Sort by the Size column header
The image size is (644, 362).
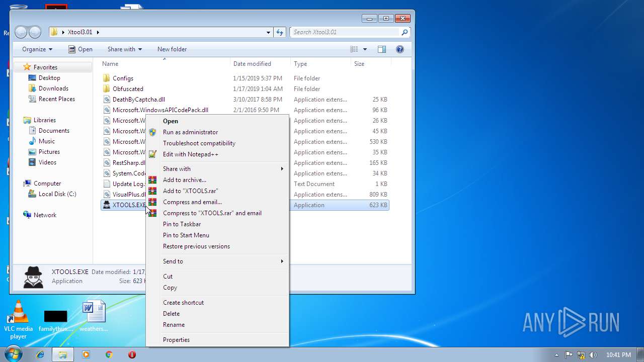(371, 64)
